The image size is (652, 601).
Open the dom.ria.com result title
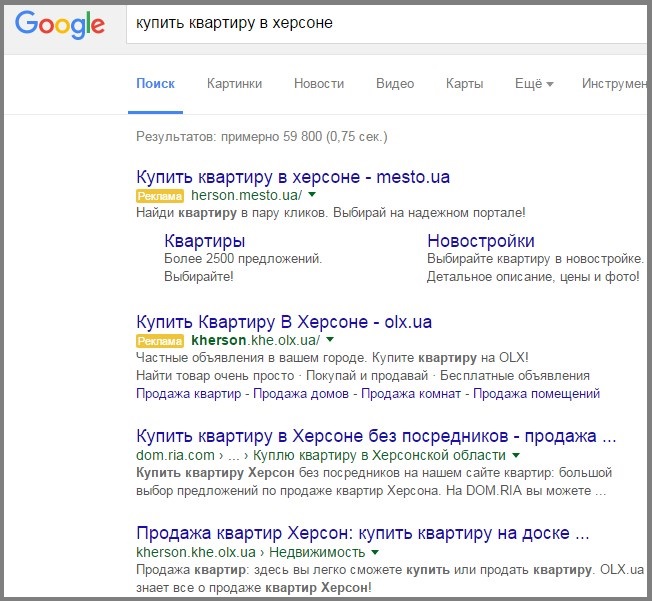coord(376,437)
